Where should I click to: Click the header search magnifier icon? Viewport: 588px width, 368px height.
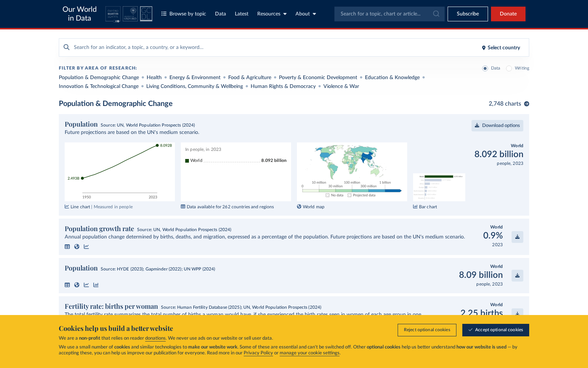coord(436,14)
